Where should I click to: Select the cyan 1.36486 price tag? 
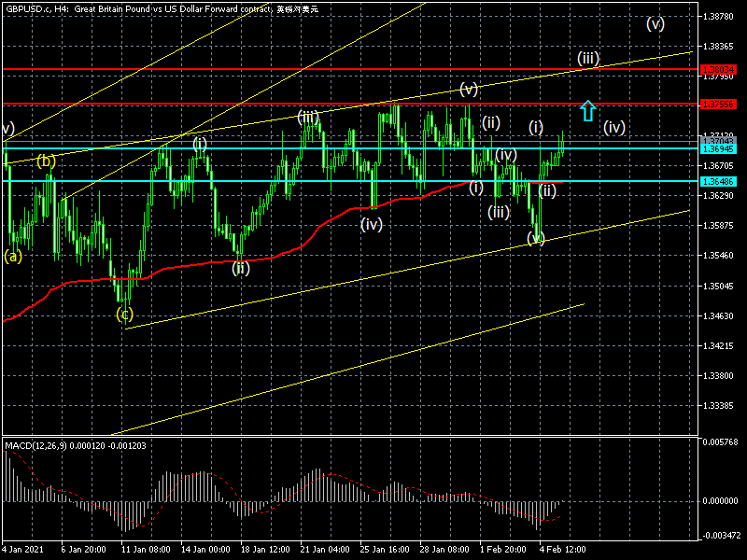(x=718, y=181)
